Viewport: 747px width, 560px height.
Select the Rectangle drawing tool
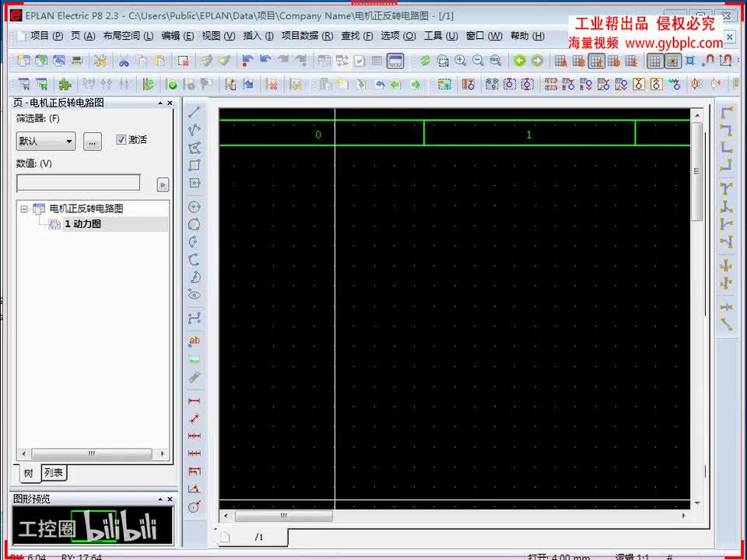(195, 165)
